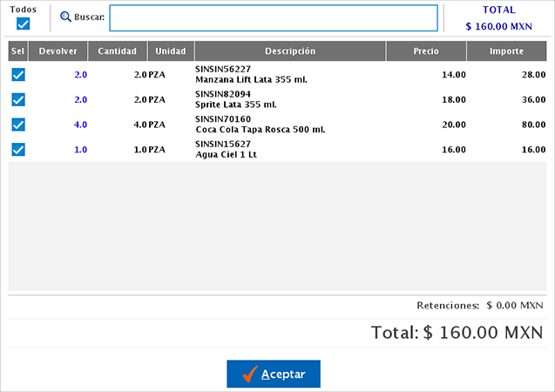The height and width of the screenshot is (392, 555).
Task: Uncheck the Agua Ciel 1 Lt checkbox
Action: (x=18, y=150)
